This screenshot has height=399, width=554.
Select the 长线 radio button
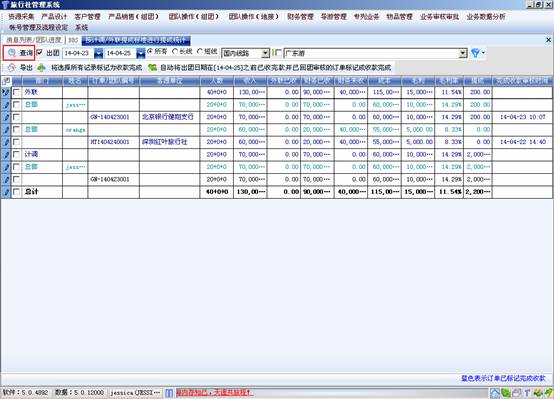click(x=175, y=52)
